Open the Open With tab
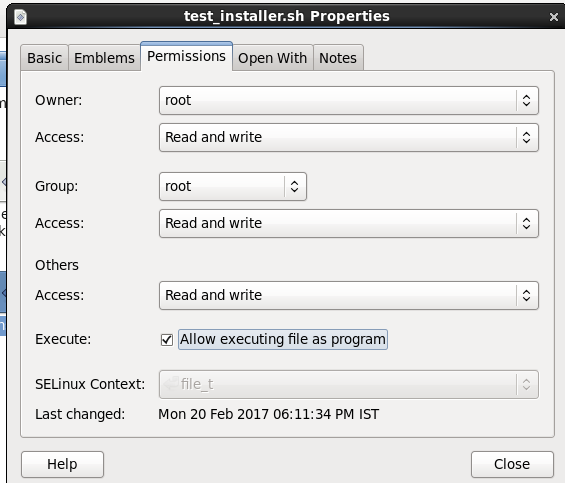This screenshot has height=483, width=565. (272, 58)
